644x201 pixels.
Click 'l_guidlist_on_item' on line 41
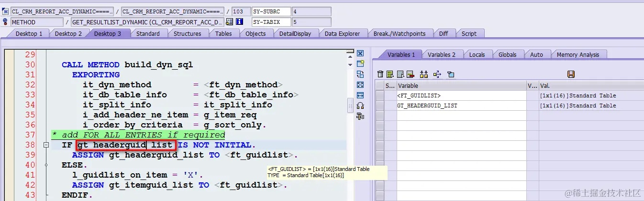point(120,175)
